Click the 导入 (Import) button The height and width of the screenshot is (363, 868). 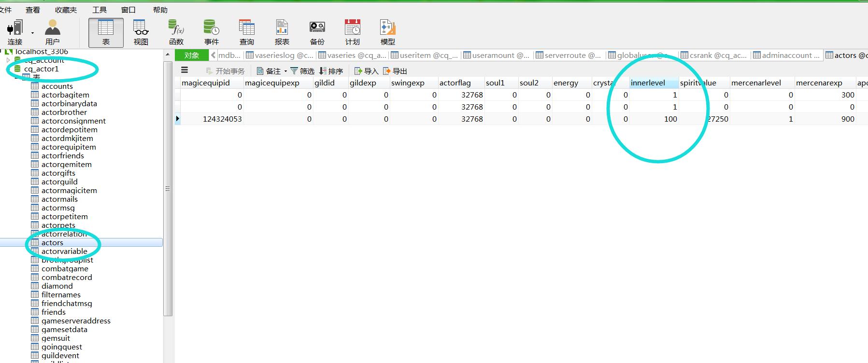(366, 71)
